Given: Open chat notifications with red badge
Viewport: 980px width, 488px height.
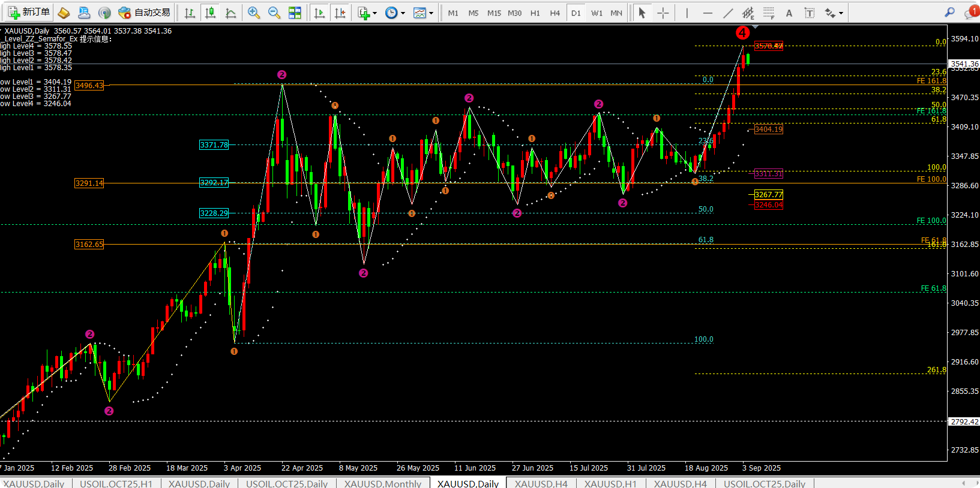Looking at the screenshot, I should coord(971,12).
